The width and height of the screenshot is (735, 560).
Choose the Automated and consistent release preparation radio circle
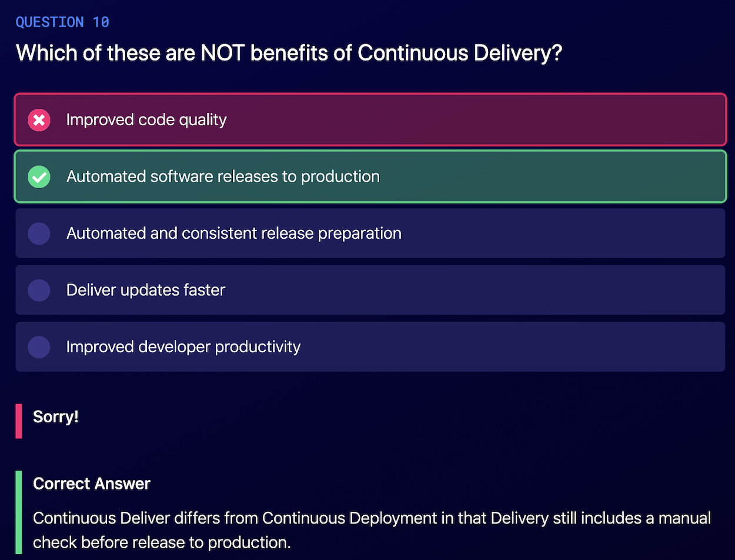(x=39, y=234)
